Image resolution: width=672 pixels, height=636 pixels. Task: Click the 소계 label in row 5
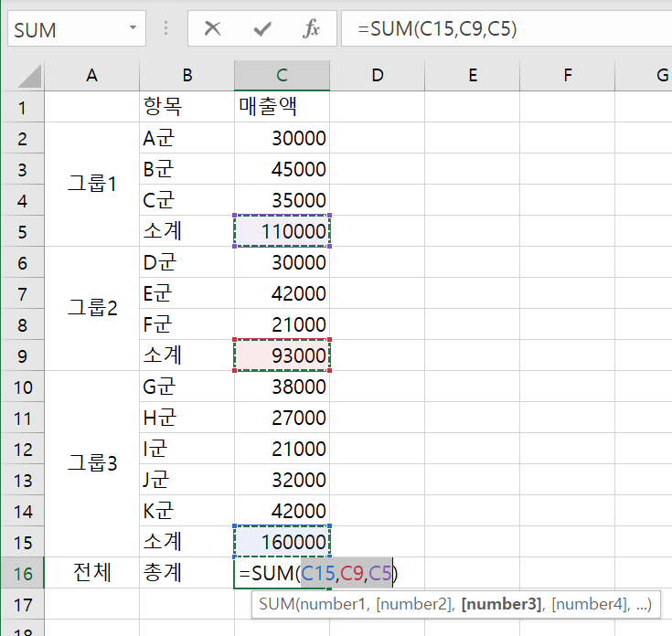click(x=187, y=231)
